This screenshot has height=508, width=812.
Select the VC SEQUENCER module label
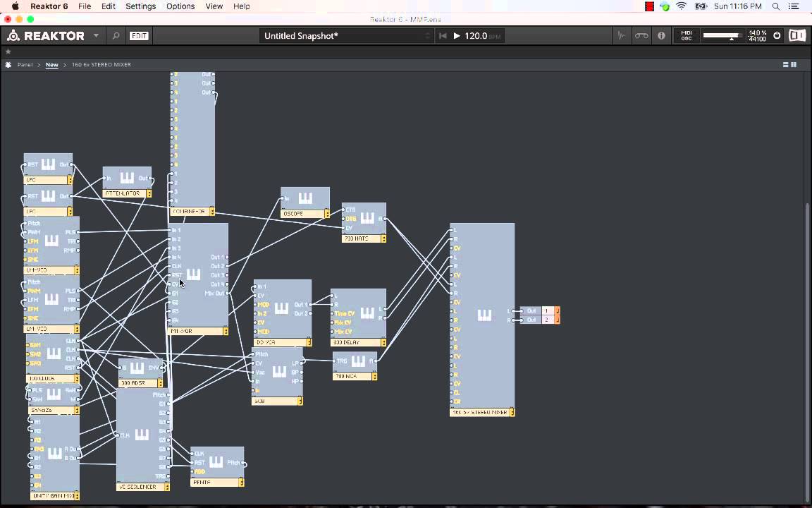[x=144, y=488]
